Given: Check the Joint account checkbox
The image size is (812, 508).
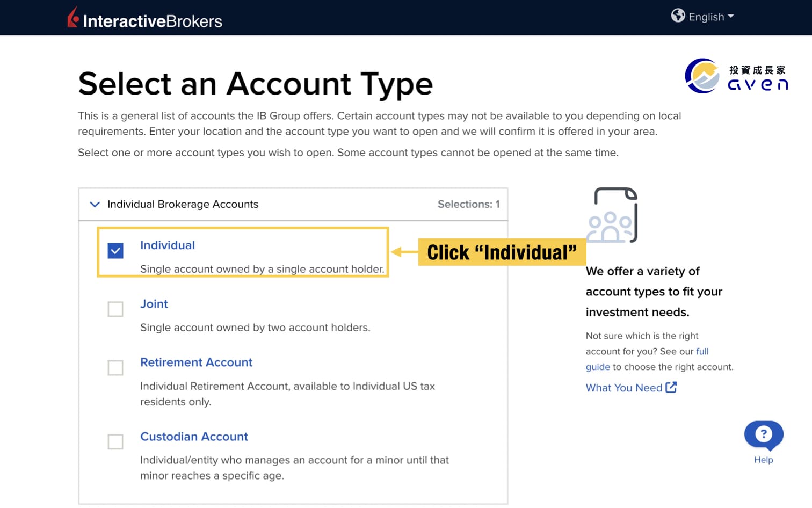Looking at the screenshot, I should tap(115, 309).
